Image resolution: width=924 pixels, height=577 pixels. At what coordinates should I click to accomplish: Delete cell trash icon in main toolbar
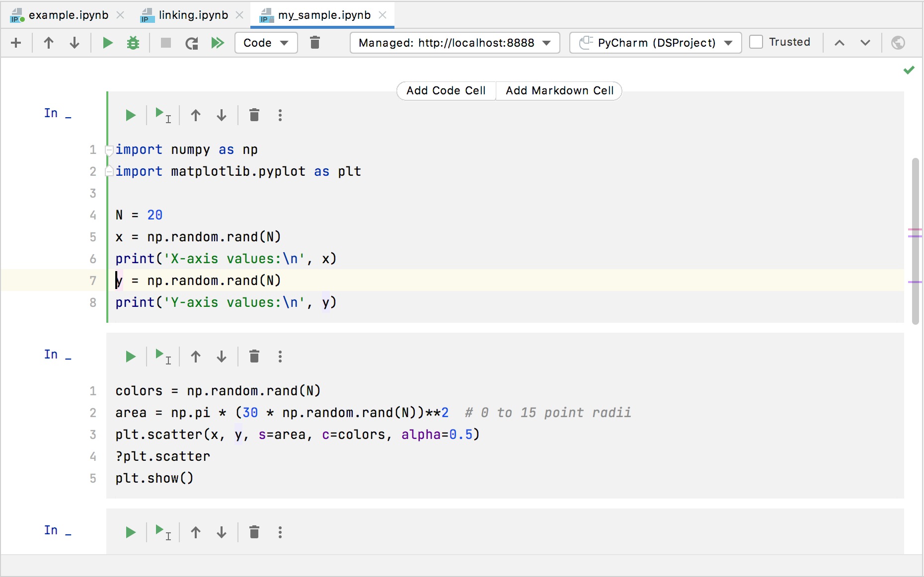pos(315,43)
